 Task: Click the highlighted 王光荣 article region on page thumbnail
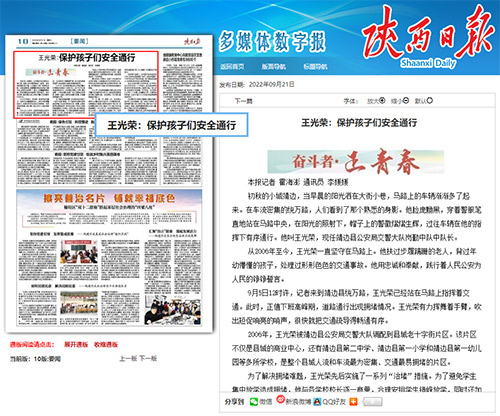[86, 84]
